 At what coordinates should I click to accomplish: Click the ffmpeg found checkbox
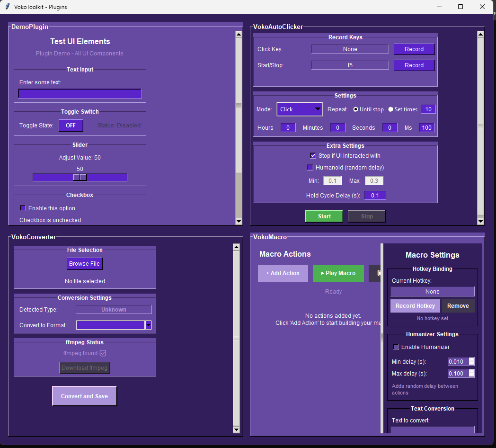(x=103, y=353)
